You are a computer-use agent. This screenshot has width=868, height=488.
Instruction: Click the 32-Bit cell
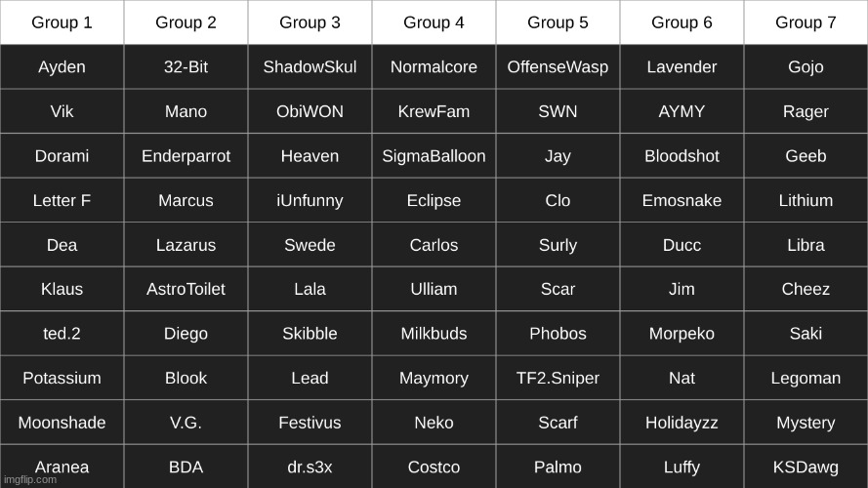click(x=186, y=67)
